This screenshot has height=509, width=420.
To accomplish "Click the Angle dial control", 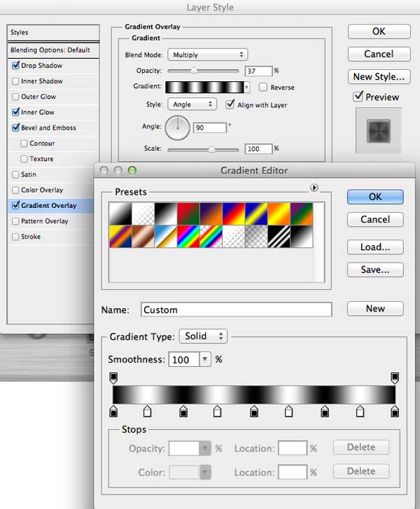I will point(177,128).
